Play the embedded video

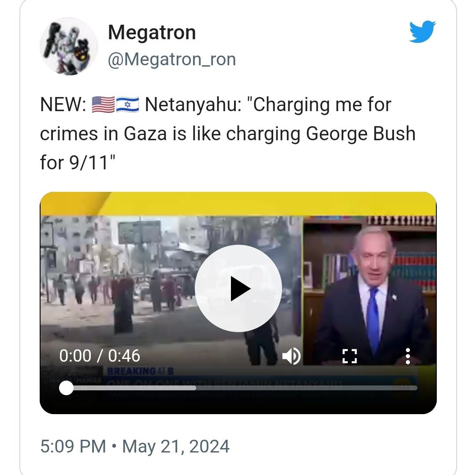[x=238, y=288]
